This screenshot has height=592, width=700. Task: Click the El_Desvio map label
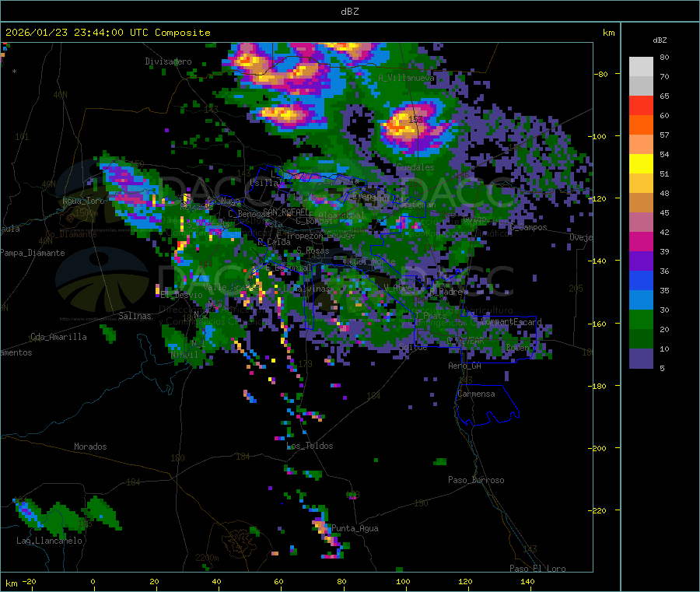[x=182, y=295]
